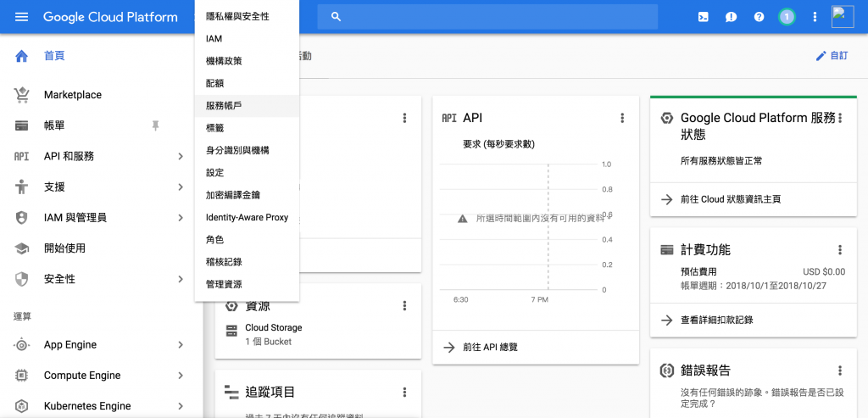Image resolution: width=868 pixels, height=418 pixels.
Task: Click the Billing card icon in sidebar
Action: coord(21,125)
